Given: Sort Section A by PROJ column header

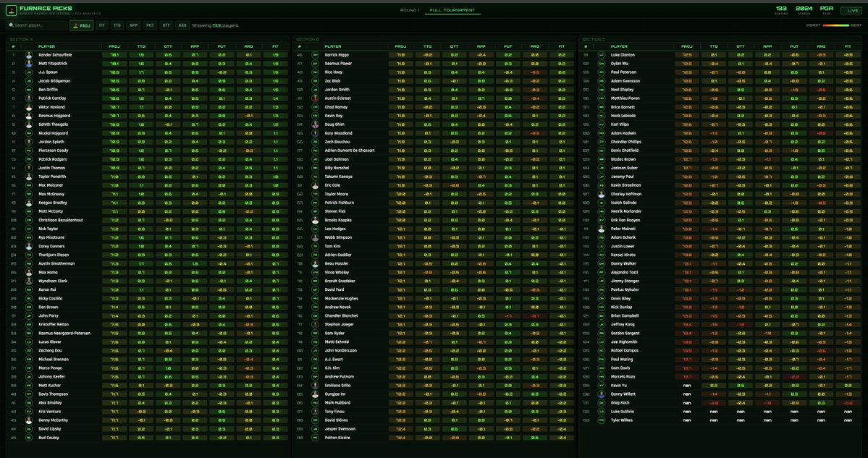Looking at the screenshot, I should point(114,46).
